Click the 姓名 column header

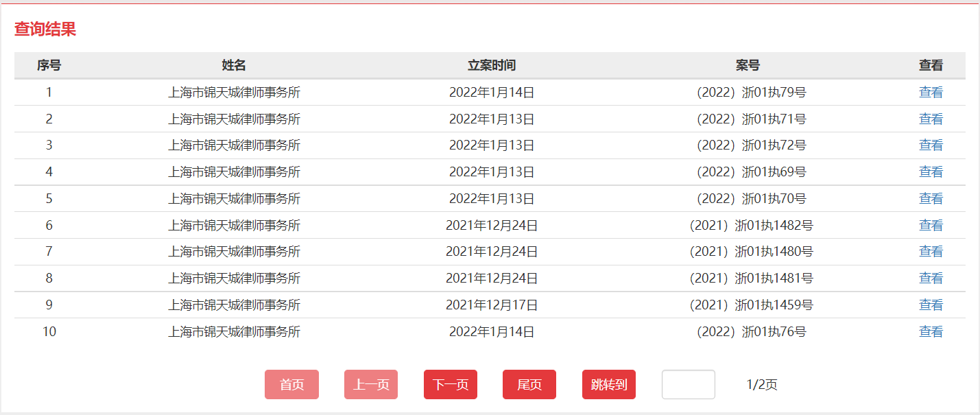pos(234,66)
